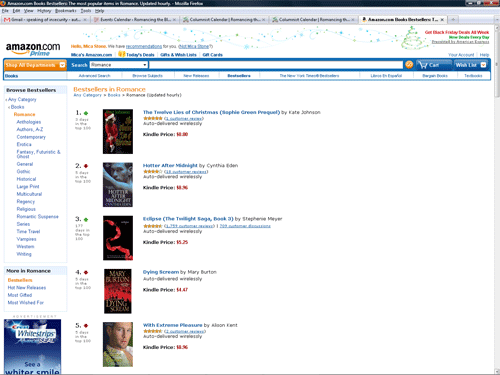Open Hotter After Midnight title link
The height and width of the screenshot is (375, 500).
click(170, 165)
